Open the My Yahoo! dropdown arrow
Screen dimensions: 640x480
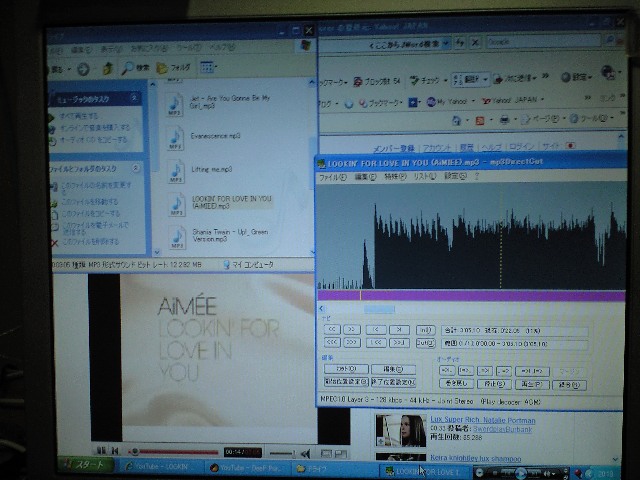pos(473,100)
